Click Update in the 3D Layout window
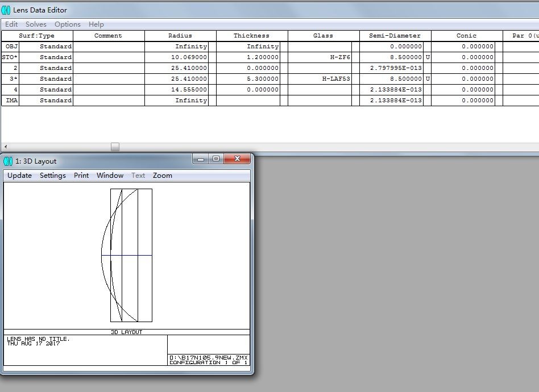Viewport: 539px width, 392px height. pos(19,176)
